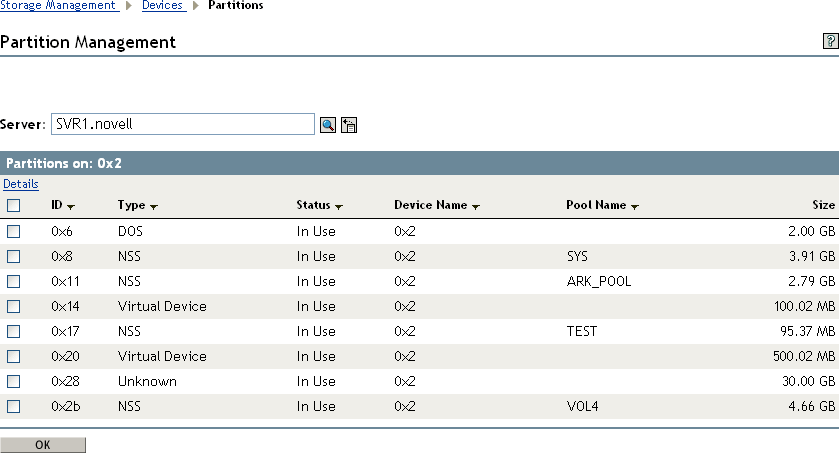
Task: Select the checkbox for partition 0x11
Action: [13, 281]
